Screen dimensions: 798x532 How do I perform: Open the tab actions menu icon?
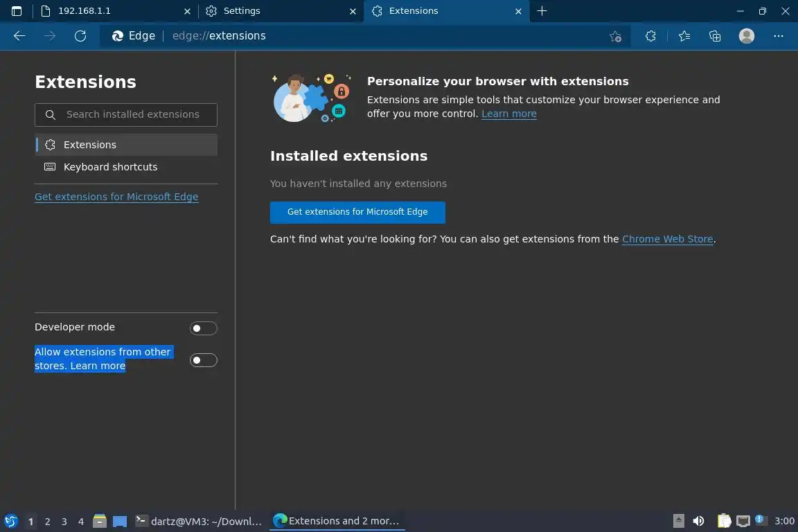click(17, 10)
